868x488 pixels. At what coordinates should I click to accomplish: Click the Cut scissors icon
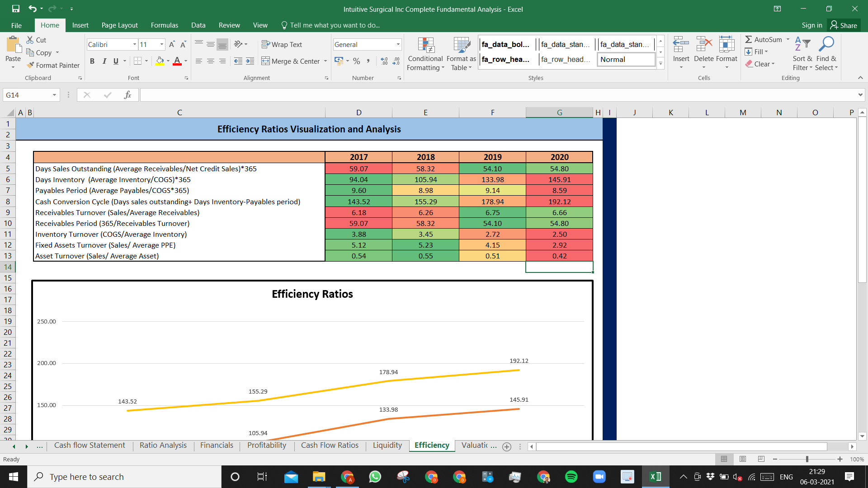(x=30, y=40)
